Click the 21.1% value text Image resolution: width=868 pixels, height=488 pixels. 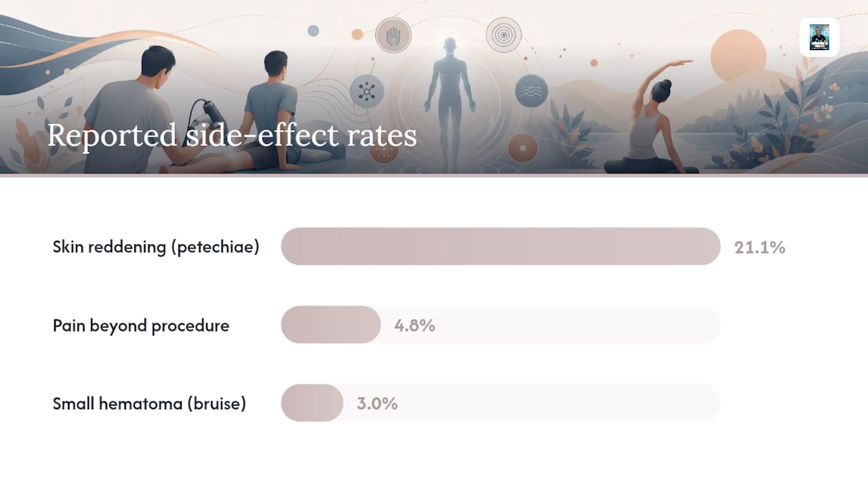click(x=759, y=247)
